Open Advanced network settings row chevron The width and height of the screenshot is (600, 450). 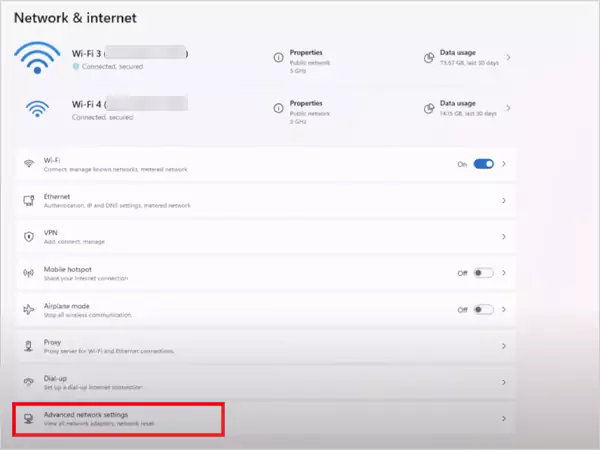tap(504, 419)
